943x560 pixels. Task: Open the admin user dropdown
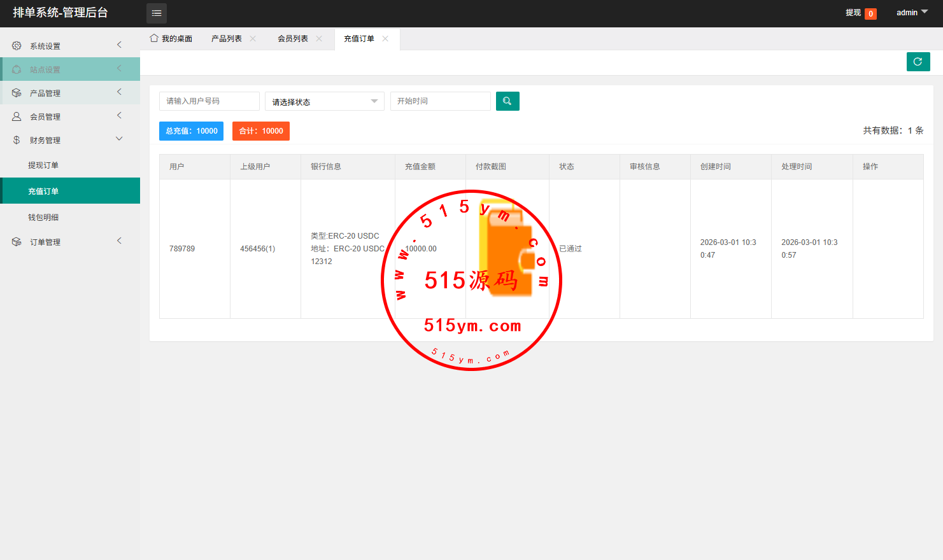click(912, 13)
